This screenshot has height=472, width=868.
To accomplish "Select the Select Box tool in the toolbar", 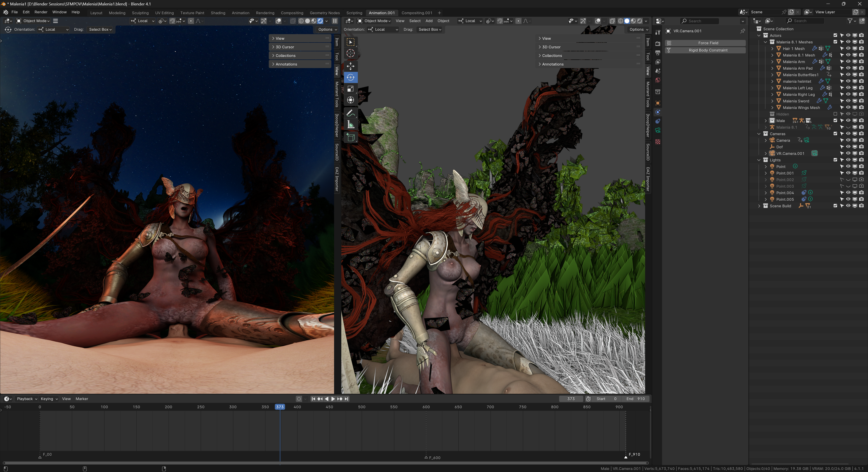I will coord(350,42).
